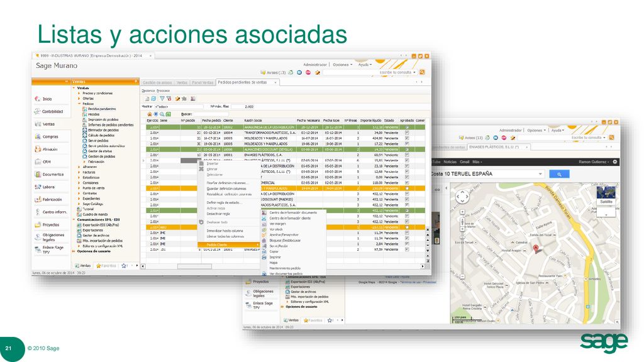Expand Precios y condiciones tree node
Screen dimensions: 644x362
point(79,93)
